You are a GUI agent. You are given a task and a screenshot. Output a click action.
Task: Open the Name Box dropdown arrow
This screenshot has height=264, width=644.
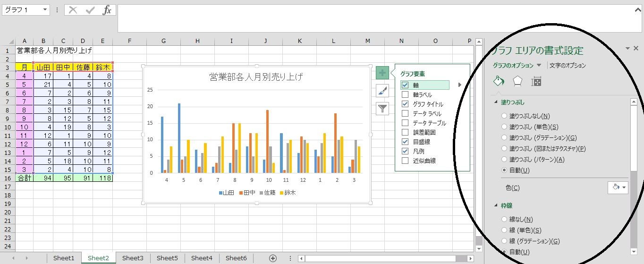point(45,10)
